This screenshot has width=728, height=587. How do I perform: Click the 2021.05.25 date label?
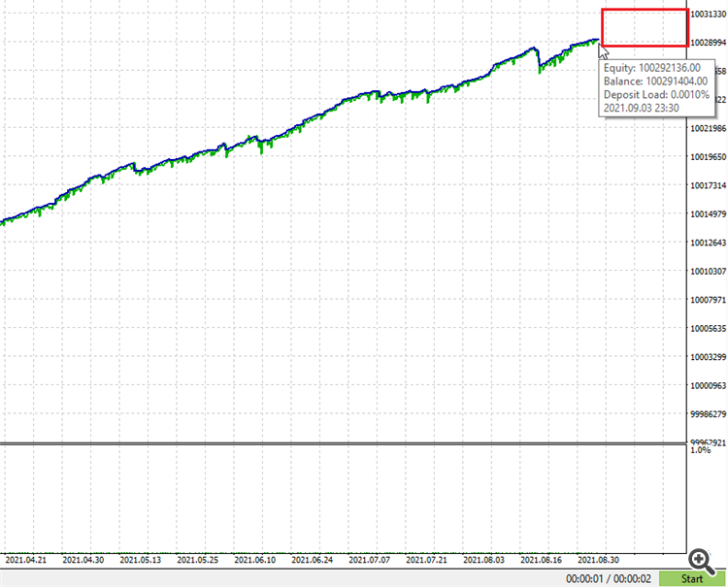(x=198, y=560)
